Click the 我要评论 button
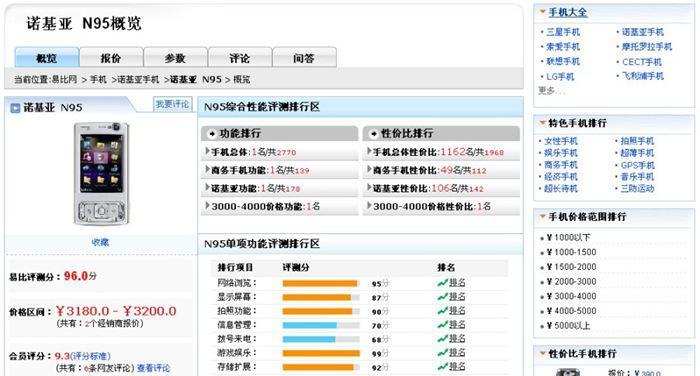 coord(172,104)
